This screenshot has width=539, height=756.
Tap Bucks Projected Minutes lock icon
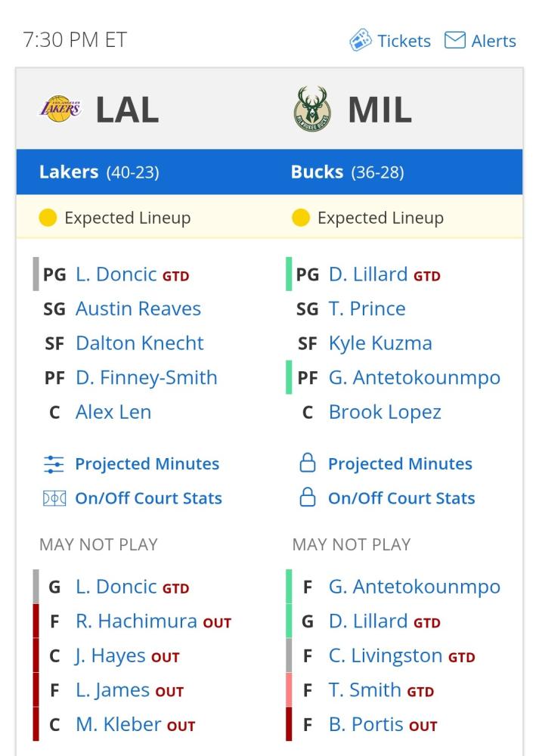308,463
